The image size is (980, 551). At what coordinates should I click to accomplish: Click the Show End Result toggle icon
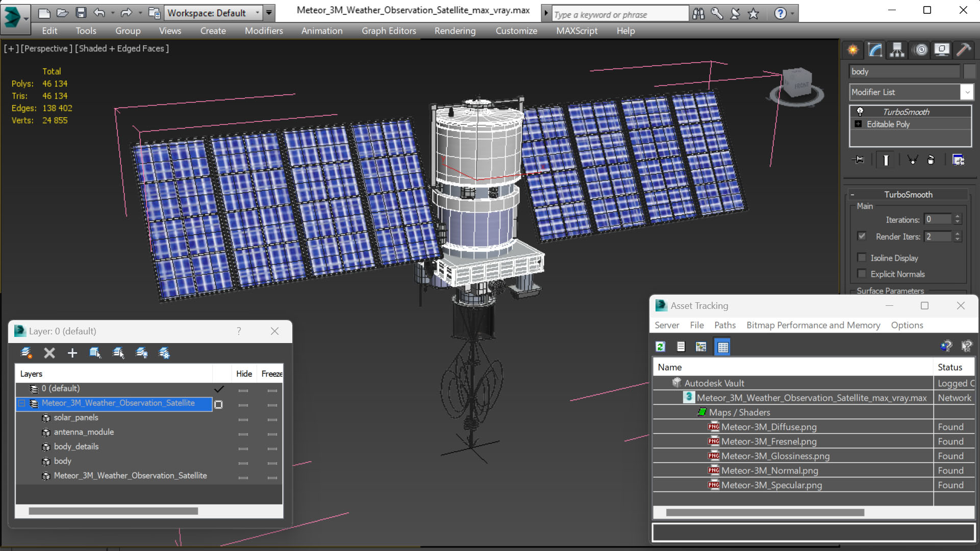[886, 160]
